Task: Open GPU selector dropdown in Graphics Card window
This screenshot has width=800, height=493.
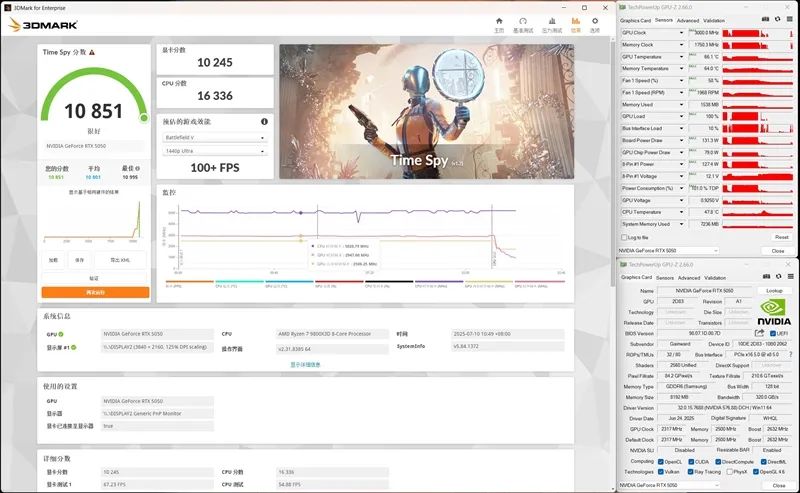Action: click(x=669, y=485)
